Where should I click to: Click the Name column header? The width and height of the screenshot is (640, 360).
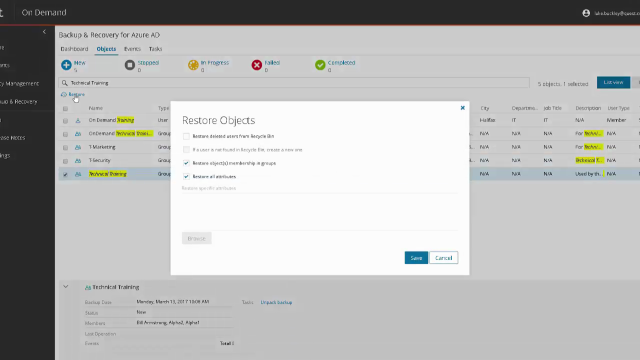(96, 108)
